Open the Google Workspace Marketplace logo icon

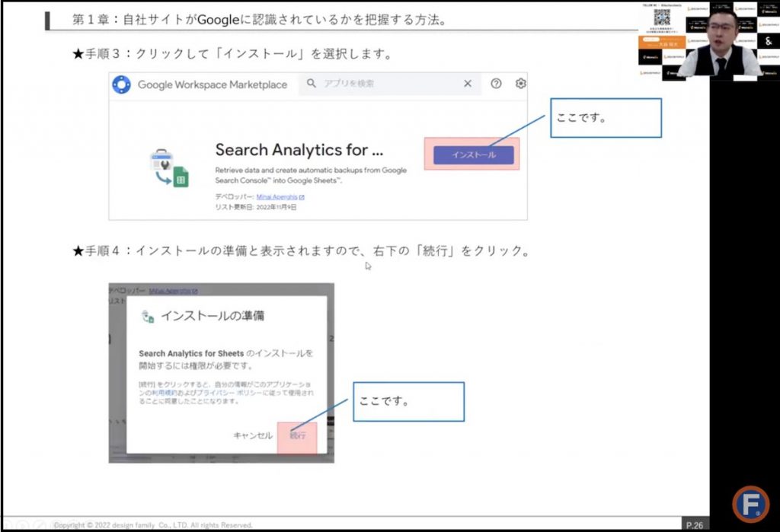pos(121,84)
